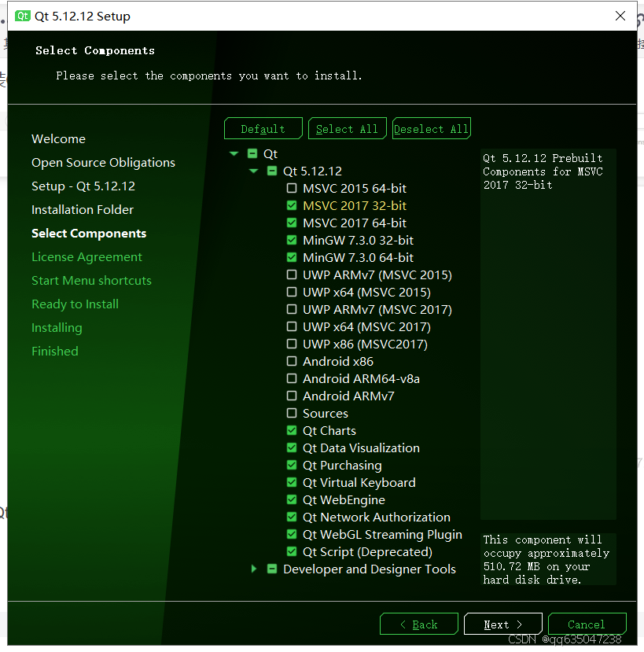Uncheck the MSVC 2017 64-bit checkbox
This screenshot has height=652, width=644.
click(292, 223)
